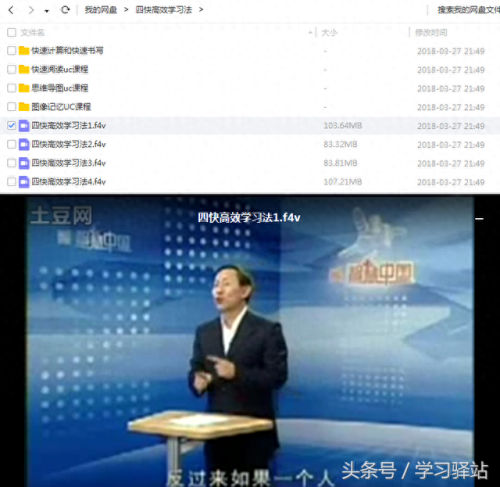This screenshot has height=487, width=500.
Task: Check the box for 快速计算和快速书写 folder
Action: pyautogui.click(x=12, y=51)
